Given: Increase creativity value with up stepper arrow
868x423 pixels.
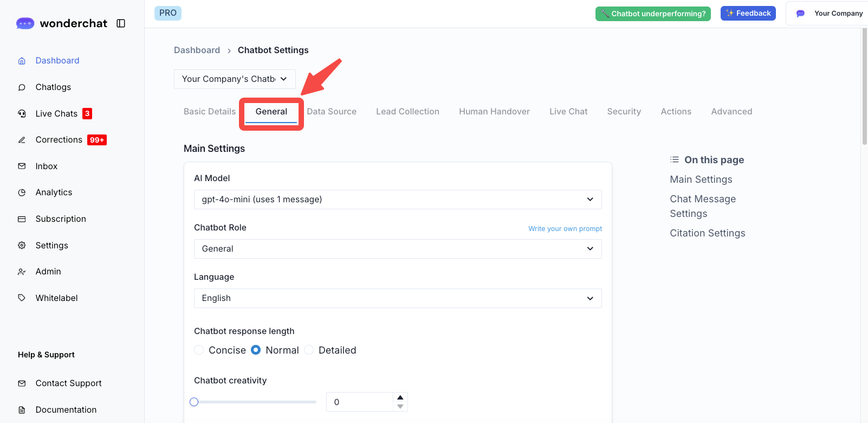Looking at the screenshot, I should [400, 398].
